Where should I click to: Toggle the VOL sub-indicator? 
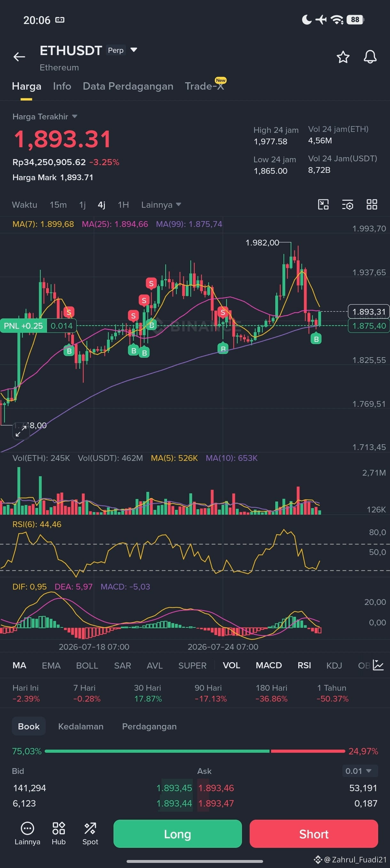[x=231, y=665]
